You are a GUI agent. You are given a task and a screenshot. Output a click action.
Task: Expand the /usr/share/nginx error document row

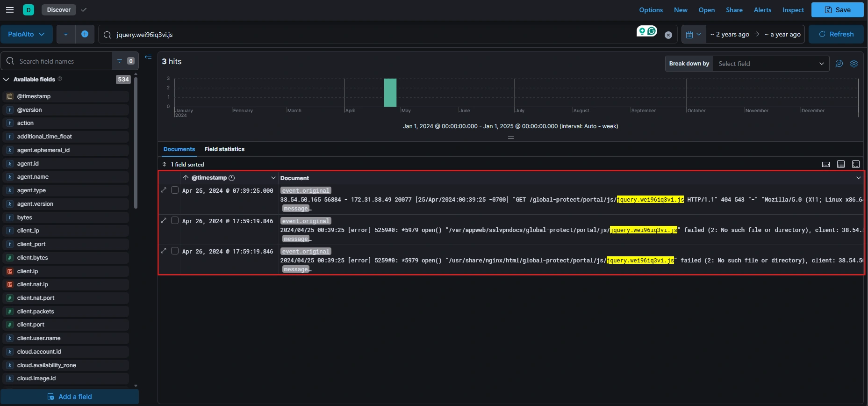click(164, 251)
